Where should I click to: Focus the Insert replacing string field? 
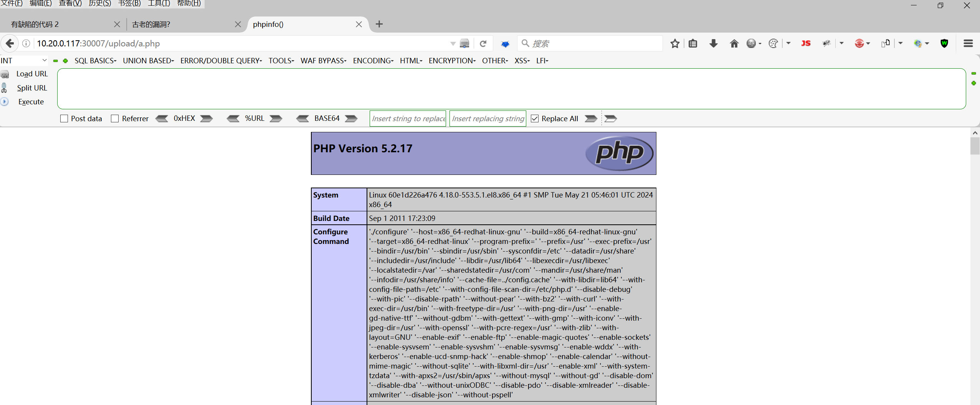(x=488, y=119)
